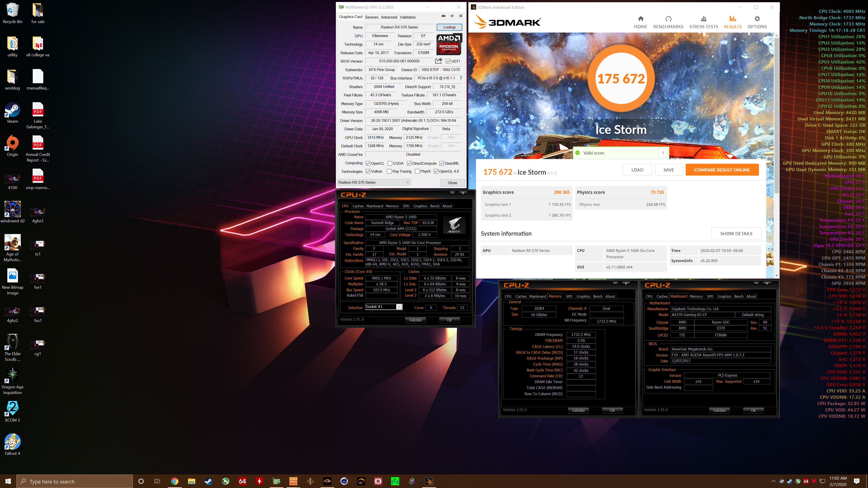Viewport: 868px width, 488px height.
Task: Toggle the OpenCL checkbox
Action: (368, 163)
